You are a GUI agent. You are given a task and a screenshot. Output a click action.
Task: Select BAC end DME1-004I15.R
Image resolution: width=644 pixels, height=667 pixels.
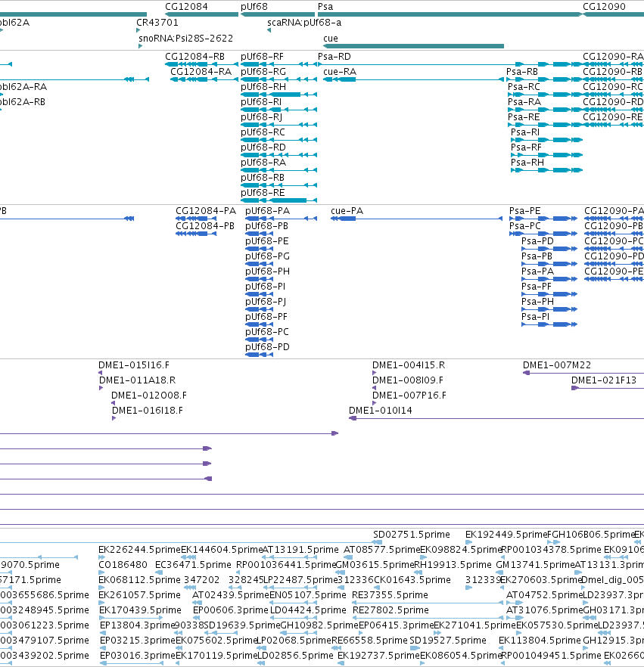click(374, 373)
